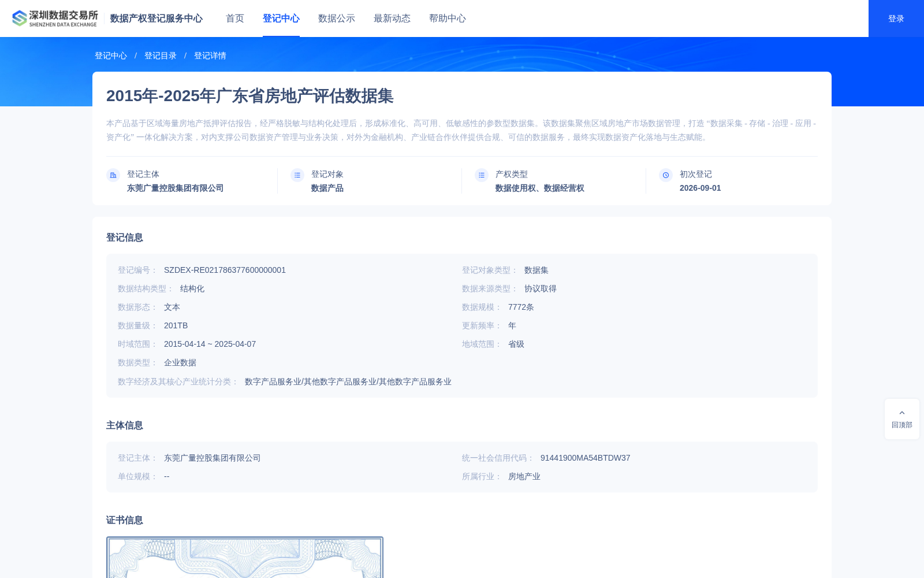
Task: Open the certificate image thumbnail
Action: 245,557
